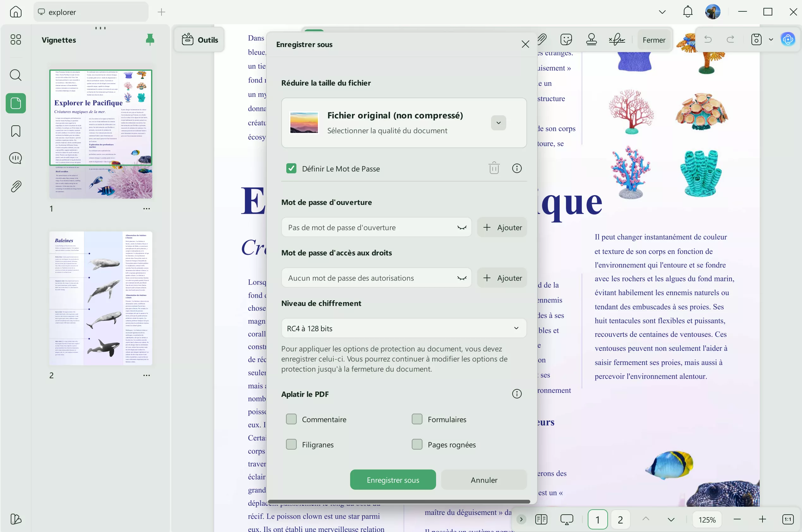Enable the Formulaires checkbox
Viewport: 802px width, 532px height.
pyautogui.click(x=417, y=419)
